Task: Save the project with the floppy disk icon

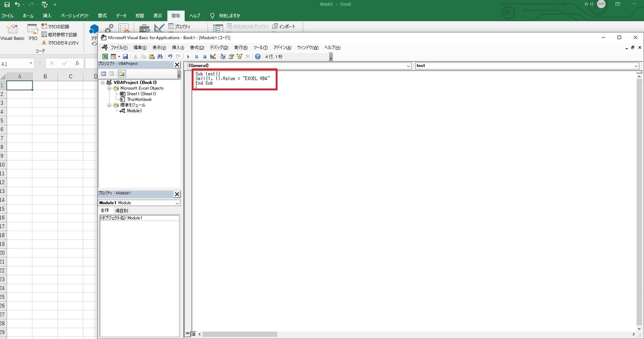Action: tap(126, 56)
